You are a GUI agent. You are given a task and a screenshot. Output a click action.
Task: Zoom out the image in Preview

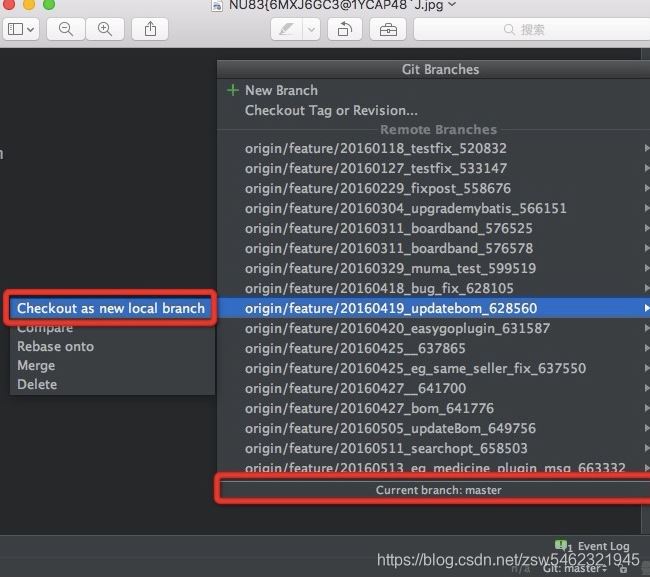66,29
